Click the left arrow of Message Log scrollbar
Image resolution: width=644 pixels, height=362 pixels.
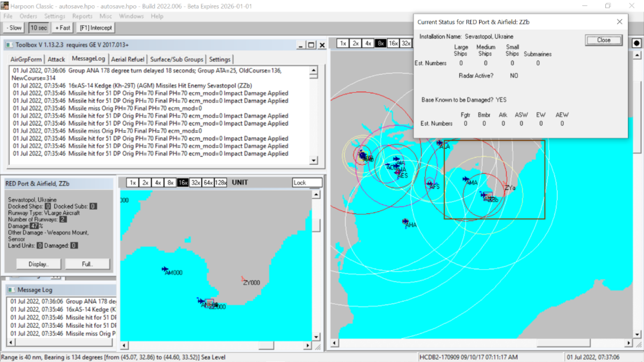click(x=11, y=342)
